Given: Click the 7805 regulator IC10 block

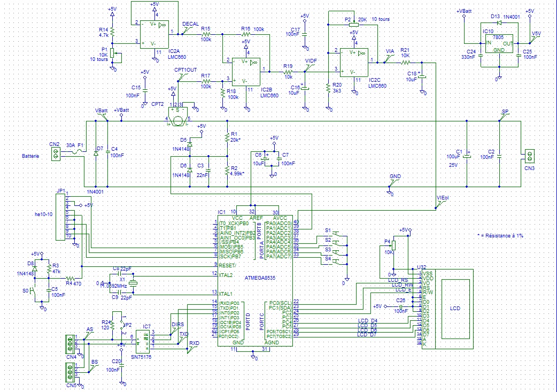Looking at the screenshot, I should coord(499,44).
